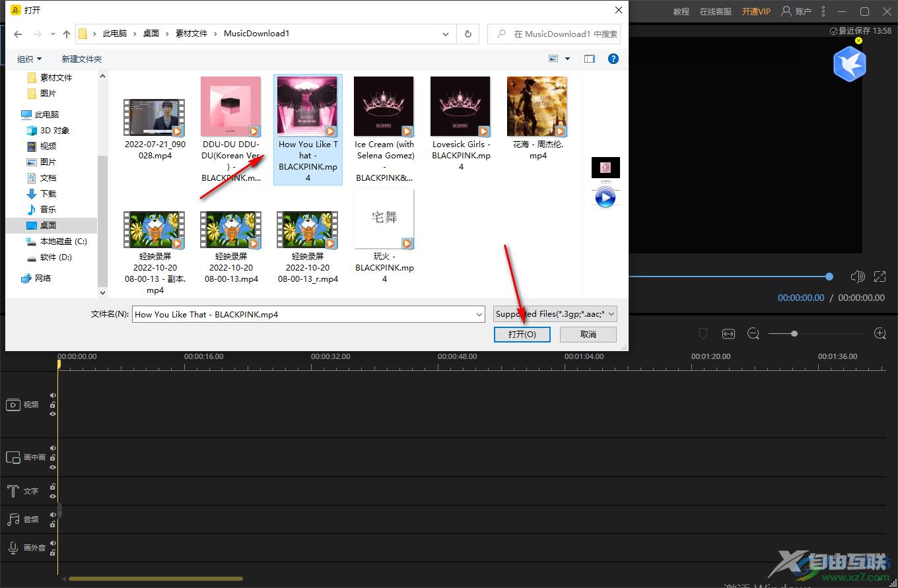898x588 pixels.
Task: Close the floating blue bird widget
Action: click(858, 40)
